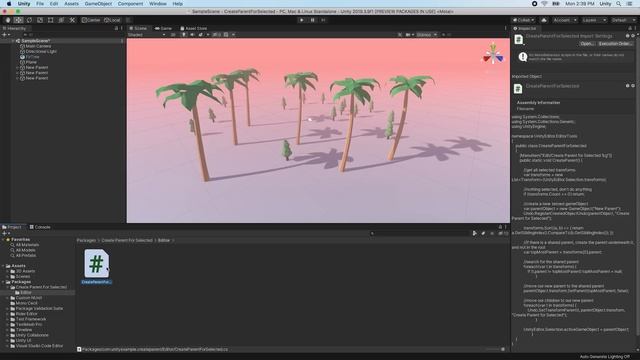Click Packages in the breadcrumb path
Image resolution: width=640 pixels, height=360 pixels.
(86, 240)
